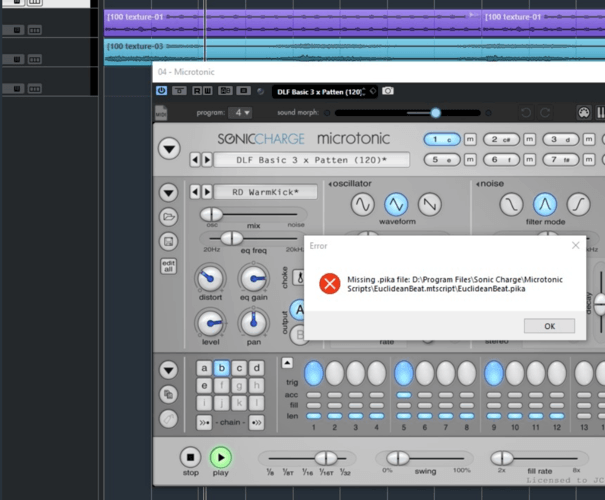Viewport: 605px width, 500px height.
Task: Adjust the osc/noise mix slider
Action: (x=211, y=214)
